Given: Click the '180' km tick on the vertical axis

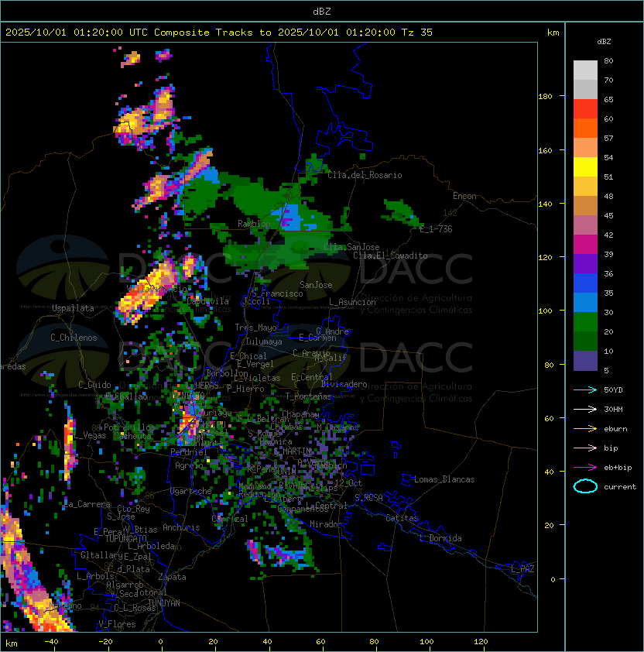Looking at the screenshot, I should pos(545,97).
